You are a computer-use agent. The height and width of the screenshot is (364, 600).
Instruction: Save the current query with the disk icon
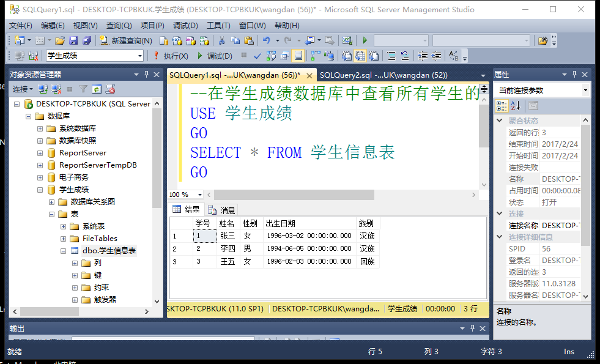tap(73, 40)
